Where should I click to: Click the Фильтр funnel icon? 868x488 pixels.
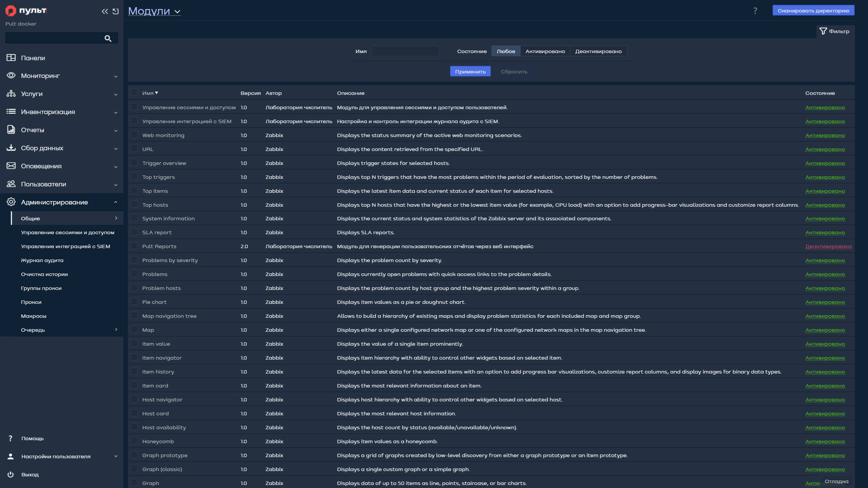[823, 31]
